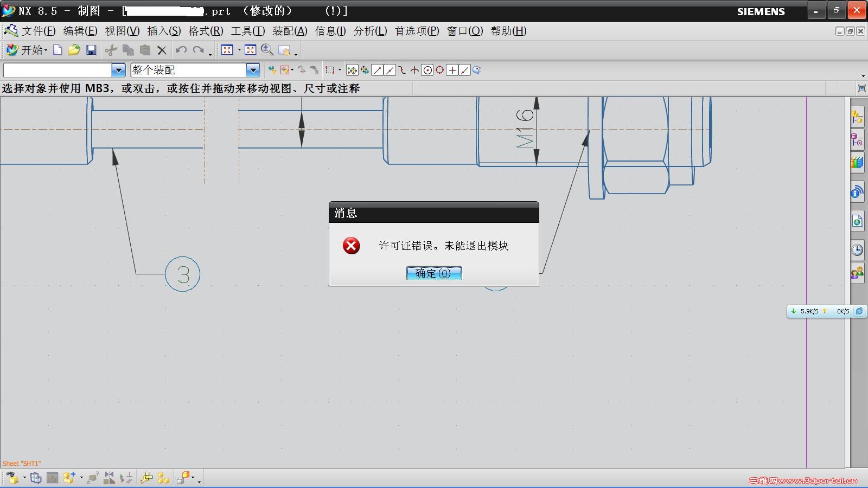Click the blue cubes assembly icon

pyautogui.click(x=36, y=478)
